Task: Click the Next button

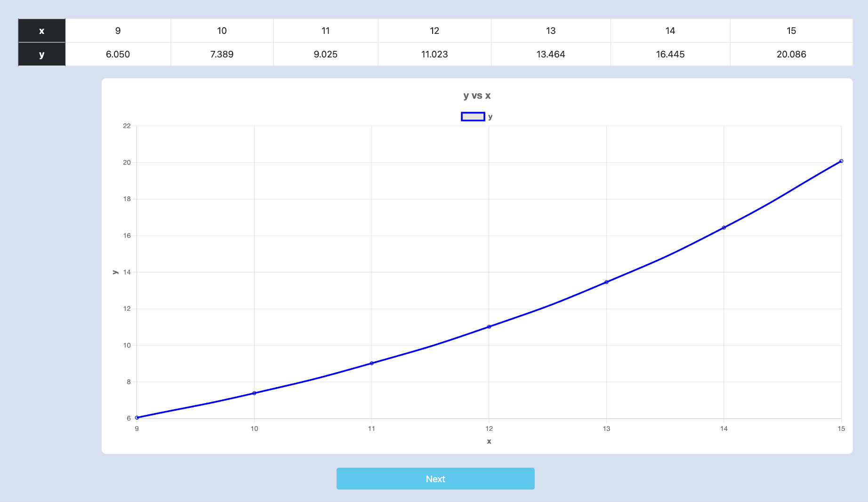Action: [435, 478]
